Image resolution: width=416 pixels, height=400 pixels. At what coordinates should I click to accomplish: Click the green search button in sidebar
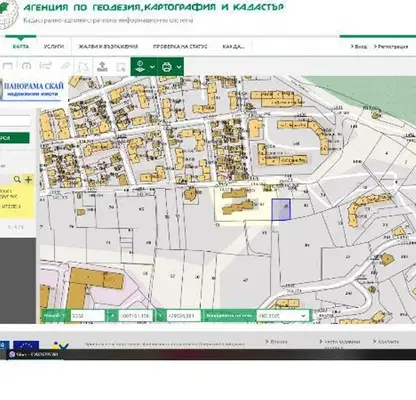(x=14, y=138)
